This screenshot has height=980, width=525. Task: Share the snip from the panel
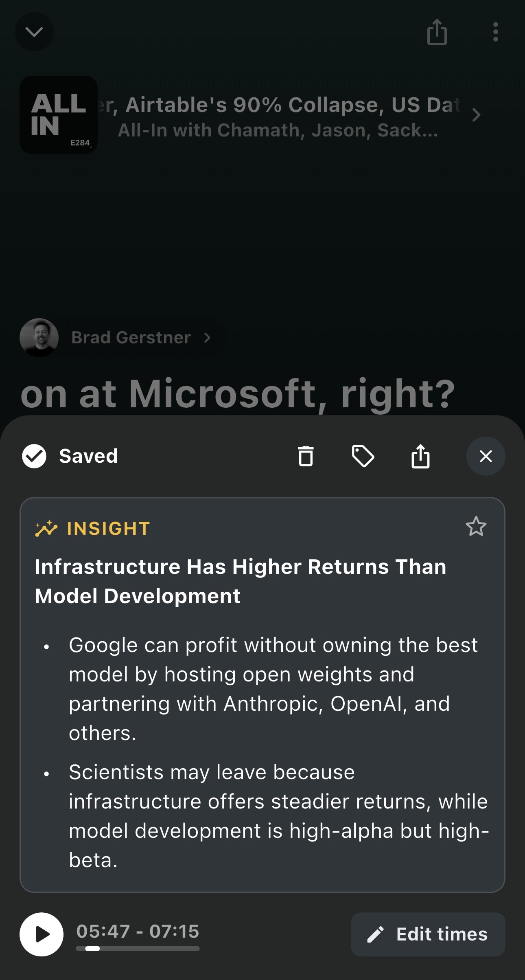pos(420,456)
